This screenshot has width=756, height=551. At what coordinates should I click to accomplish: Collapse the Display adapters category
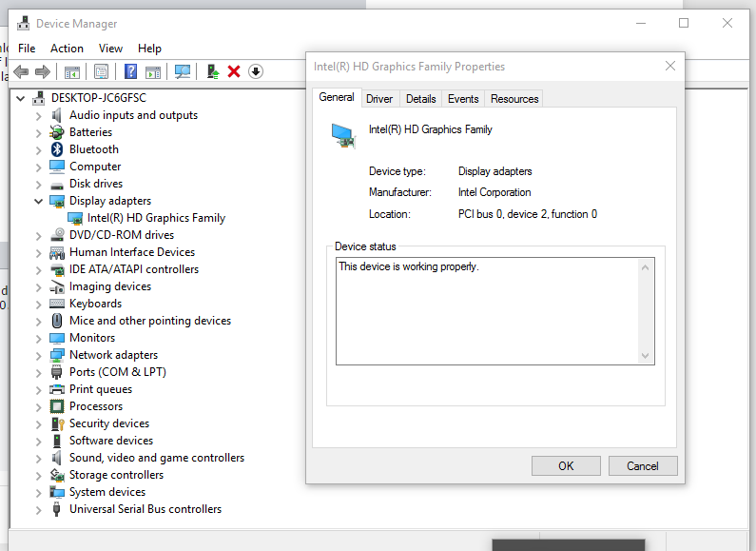(x=39, y=201)
